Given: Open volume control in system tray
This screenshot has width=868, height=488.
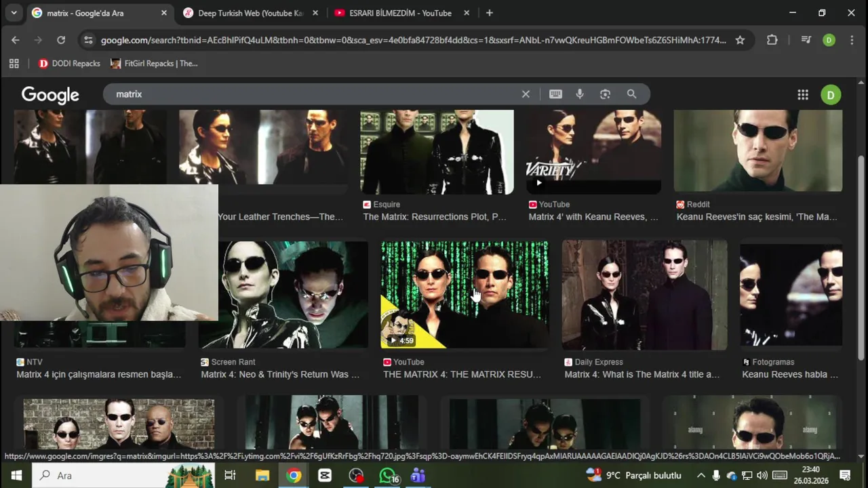Looking at the screenshot, I should (762, 475).
